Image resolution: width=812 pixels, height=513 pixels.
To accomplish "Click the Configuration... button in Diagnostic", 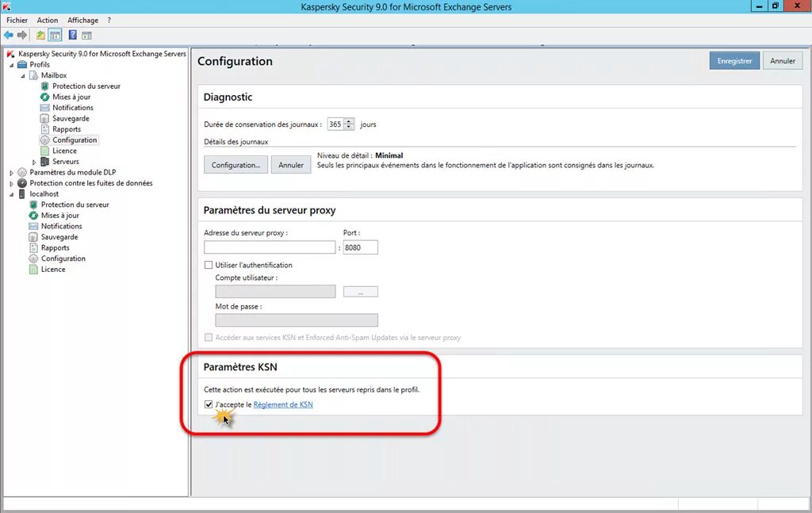I will coord(236,165).
